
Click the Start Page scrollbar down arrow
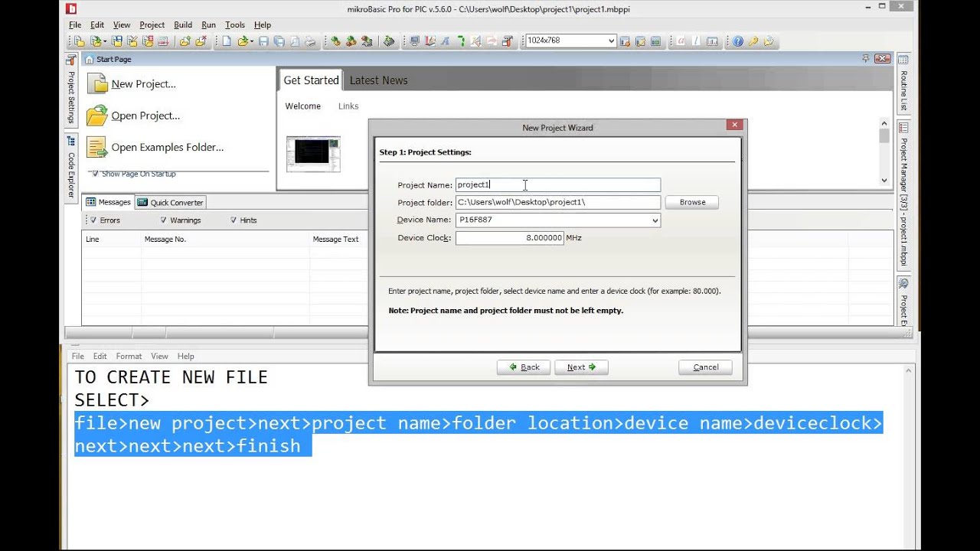[884, 181]
